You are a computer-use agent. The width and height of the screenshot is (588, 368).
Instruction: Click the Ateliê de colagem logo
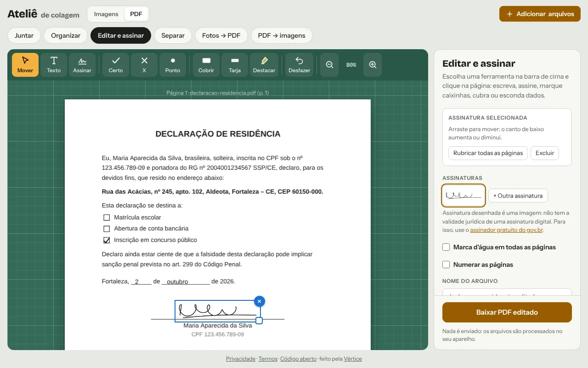[43, 14]
